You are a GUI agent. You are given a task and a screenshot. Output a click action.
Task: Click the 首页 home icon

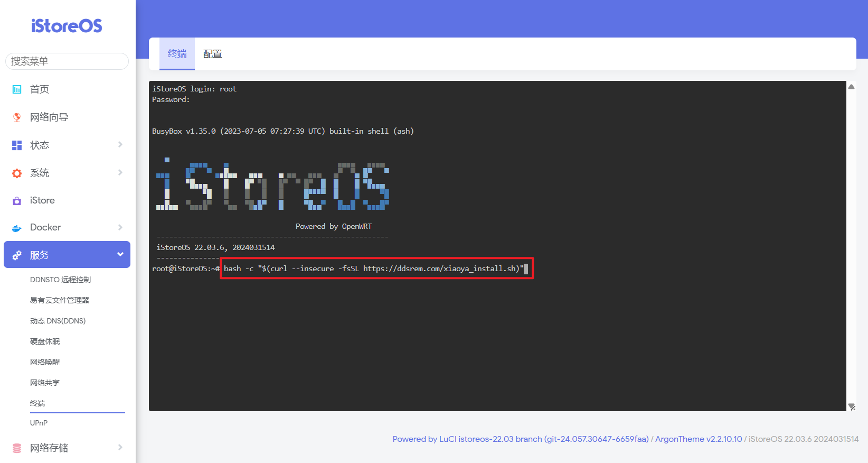(17, 89)
